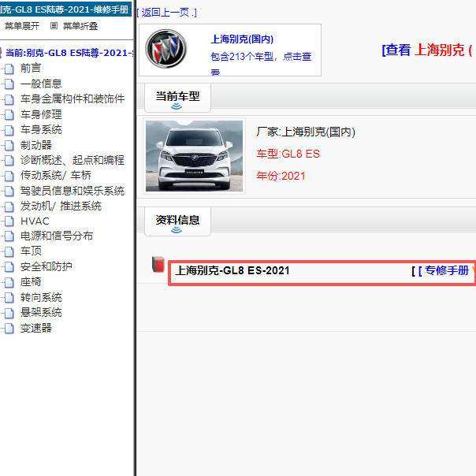Viewport: 476px width, 476px height.
Task: Click the 当前:别克-GL8 ES陆尊-2021 root node
Action: click(x=69, y=53)
